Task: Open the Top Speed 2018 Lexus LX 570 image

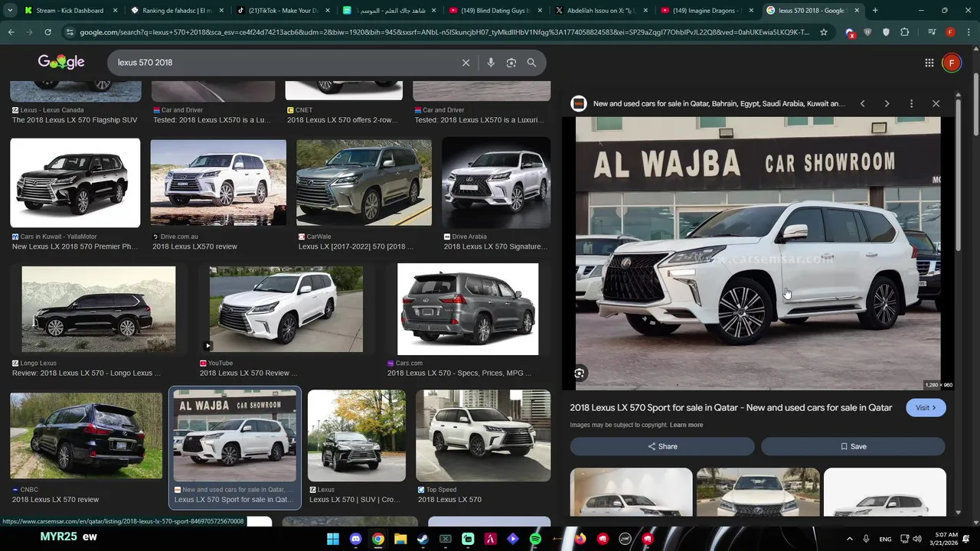Action: tap(483, 435)
